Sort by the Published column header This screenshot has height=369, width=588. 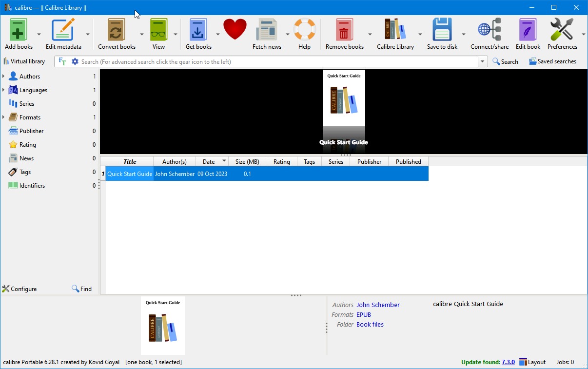tap(408, 161)
